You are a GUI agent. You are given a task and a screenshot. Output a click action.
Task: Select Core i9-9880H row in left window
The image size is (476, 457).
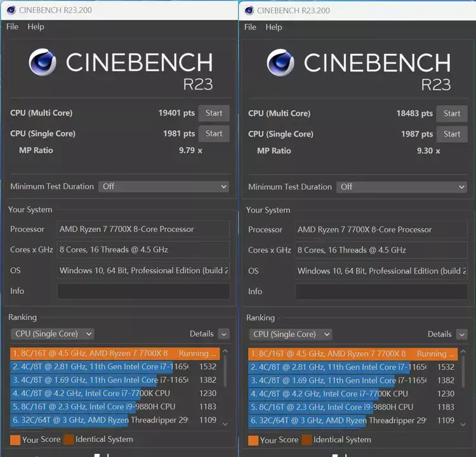point(115,407)
